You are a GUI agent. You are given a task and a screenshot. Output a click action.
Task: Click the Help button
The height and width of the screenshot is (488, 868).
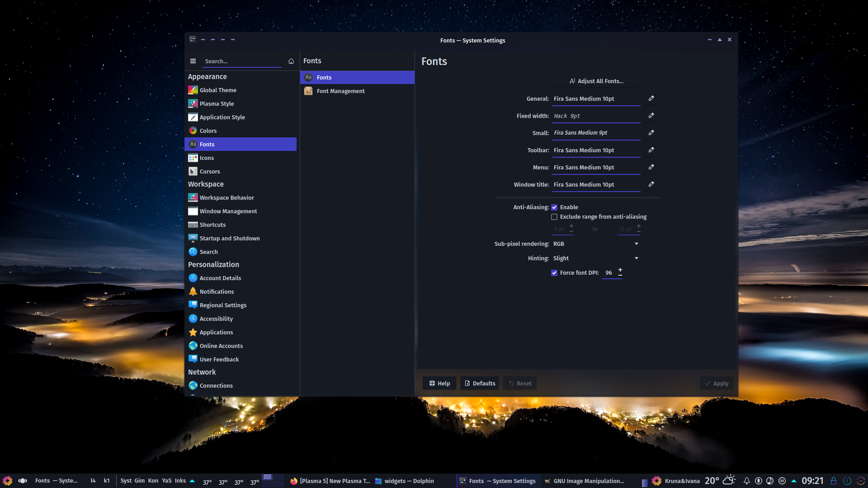439,383
